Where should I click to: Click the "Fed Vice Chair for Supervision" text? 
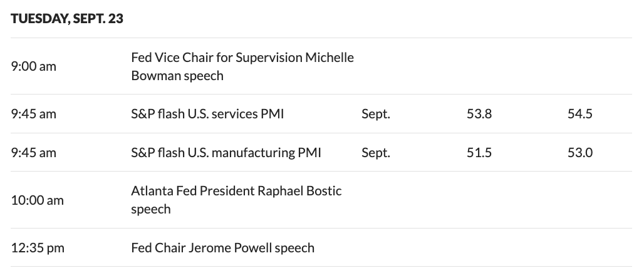coord(217,58)
